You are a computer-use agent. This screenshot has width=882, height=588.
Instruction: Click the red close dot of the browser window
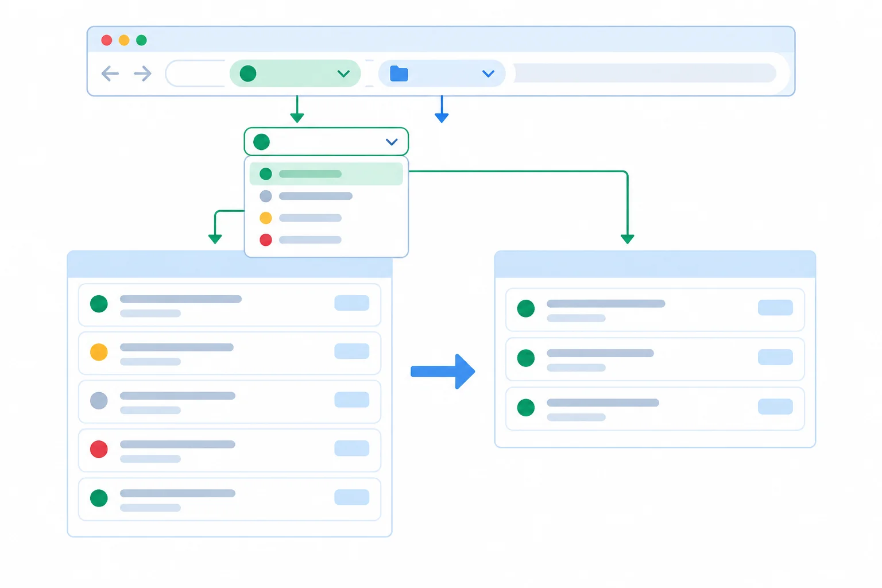click(107, 40)
